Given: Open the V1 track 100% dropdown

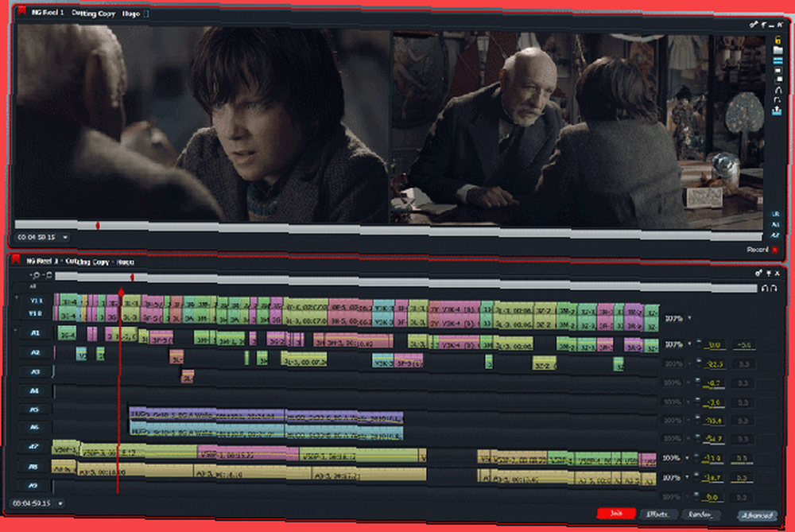Looking at the screenshot, I should 689,319.
